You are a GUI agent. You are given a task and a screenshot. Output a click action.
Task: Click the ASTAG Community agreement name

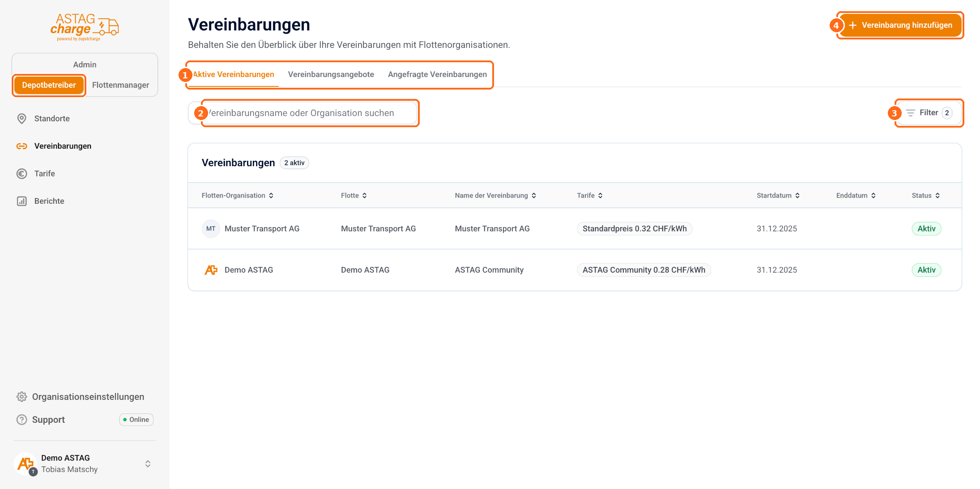[489, 270]
